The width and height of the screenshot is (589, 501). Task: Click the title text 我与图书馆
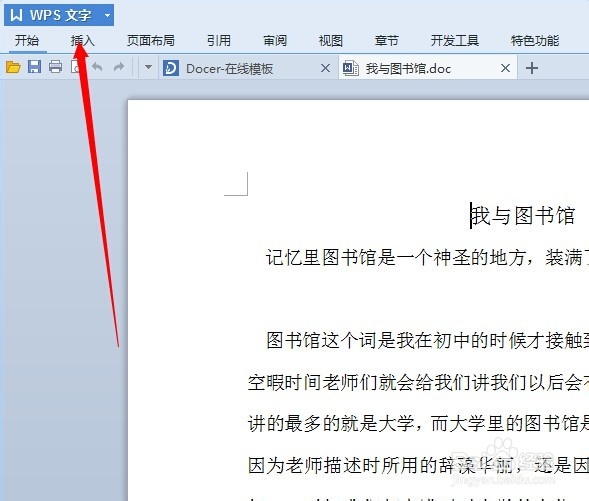point(523,216)
